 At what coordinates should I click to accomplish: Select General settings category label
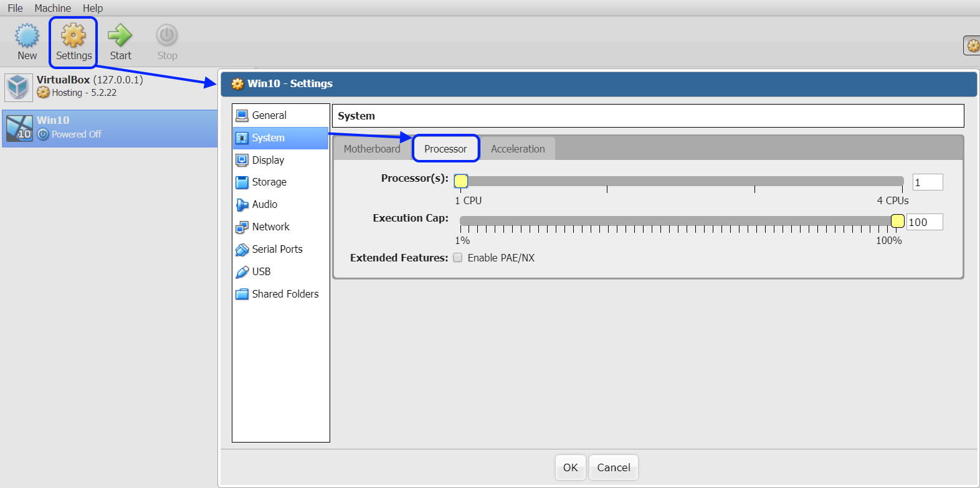[269, 115]
